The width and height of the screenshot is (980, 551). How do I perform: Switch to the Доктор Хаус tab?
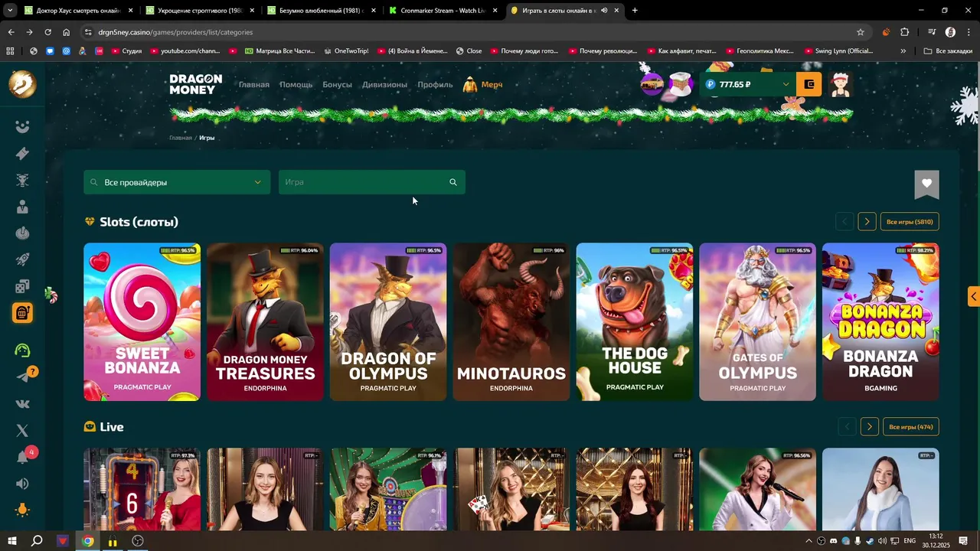(x=78, y=11)
